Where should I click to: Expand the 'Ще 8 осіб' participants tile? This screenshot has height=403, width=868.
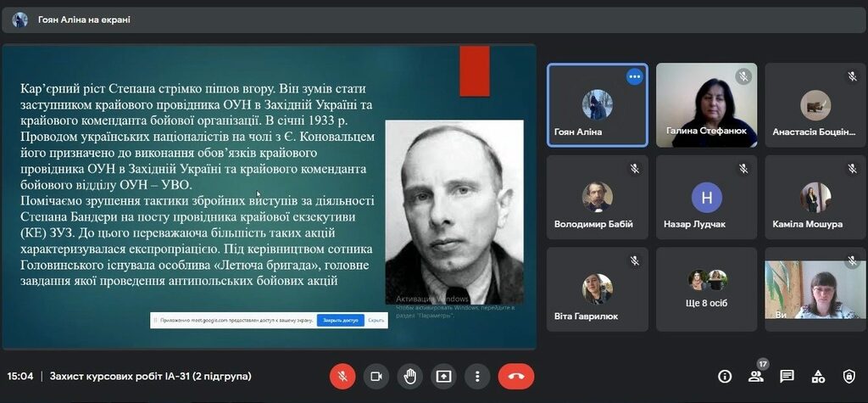707,288
